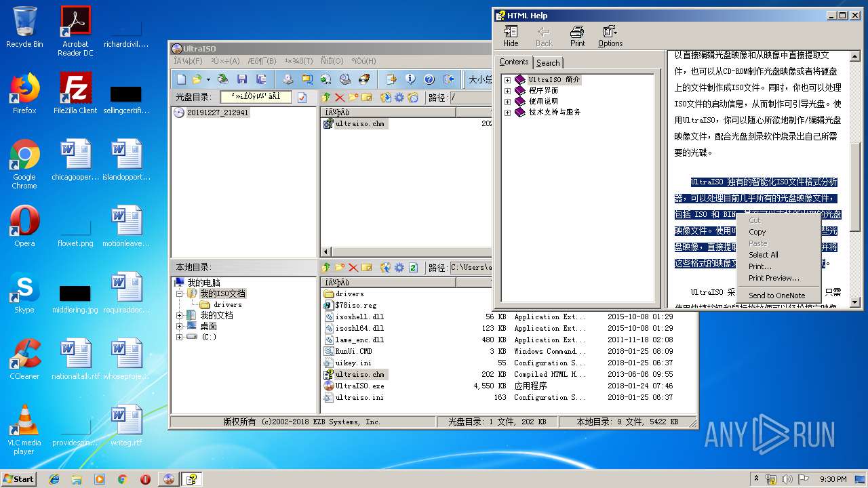The image size is (868, 488).
Task: Select '我的电脑' root in local tree
Action: (204, 283)
